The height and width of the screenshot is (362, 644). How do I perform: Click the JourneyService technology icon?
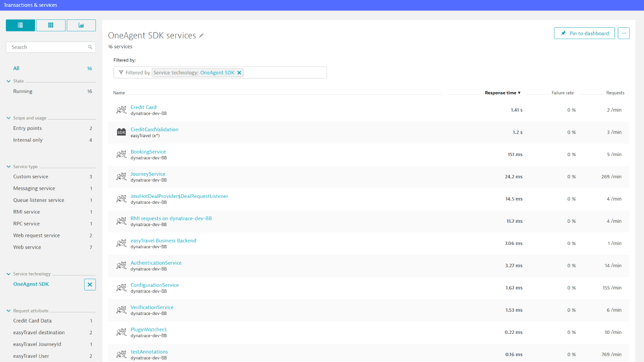pyautogui.click(x=121, y=177)
